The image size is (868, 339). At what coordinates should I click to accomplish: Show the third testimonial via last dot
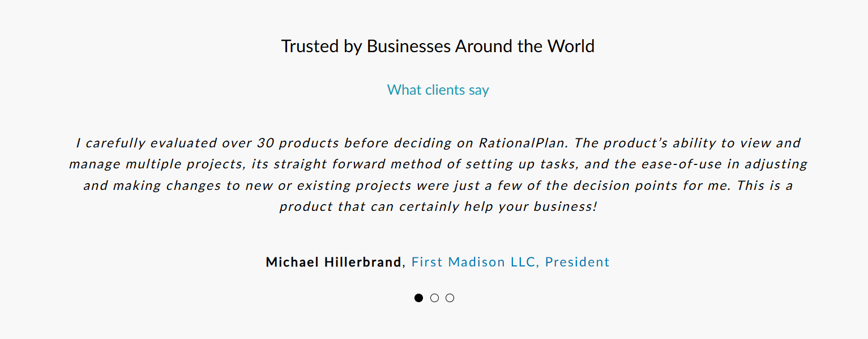pos(450,298)
